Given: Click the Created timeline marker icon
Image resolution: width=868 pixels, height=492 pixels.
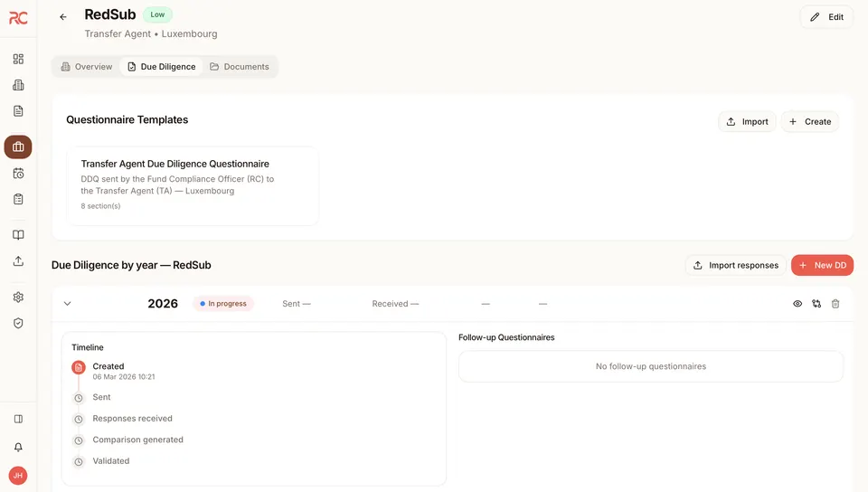Looking at the screenshot, I should [x=79, y=367].
